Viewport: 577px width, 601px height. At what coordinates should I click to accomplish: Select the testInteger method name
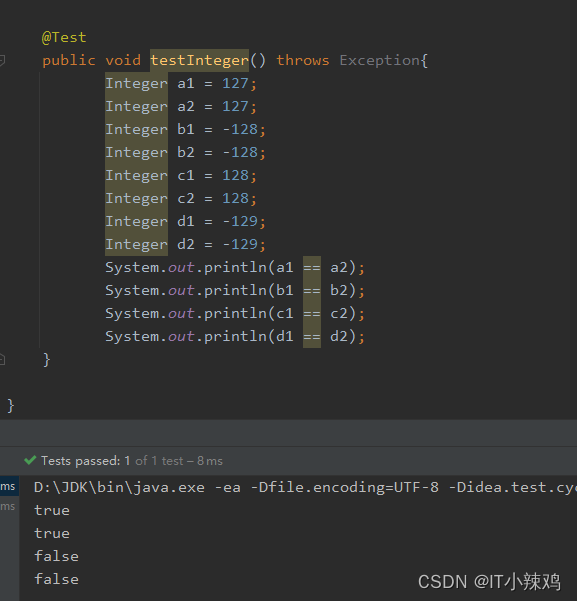pyautogui.click(x=199, y=61)
